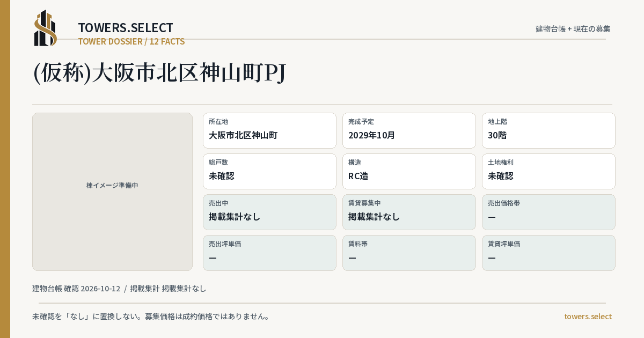Image resolution: width=644 pixels, height=338 pixels.
Task: Click the 建物台帳 + 現在の募集 header label
Action: pos(573,29)
